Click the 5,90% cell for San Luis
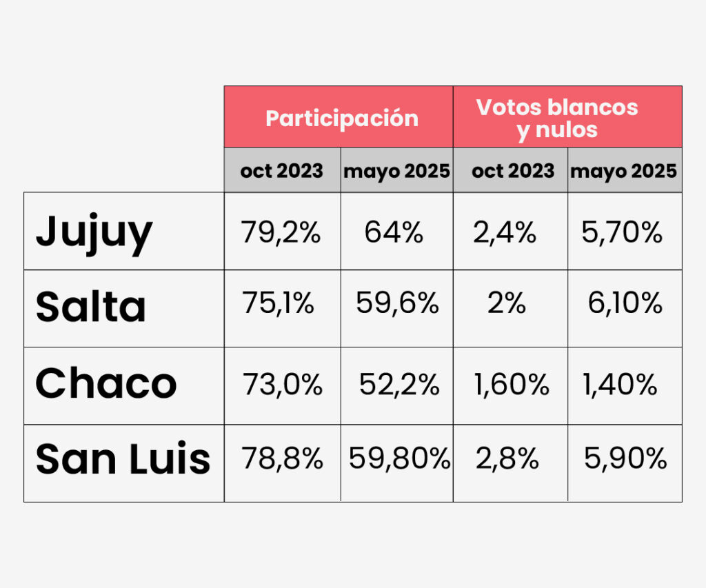Viewport: 706px width, 588px height. pyautogui.click(x=625, y=458)
